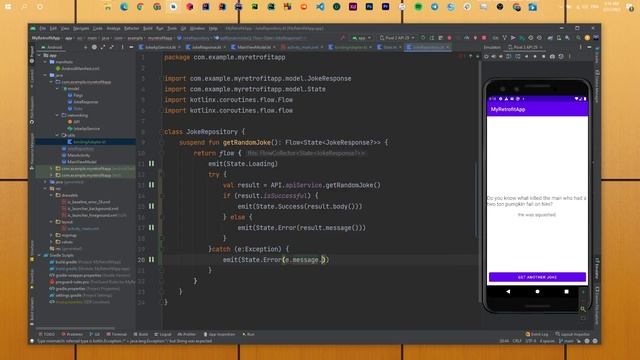This screenshot has height=360, width=640.
Task: Click emulator Rotate Left icon
Action: 509,57
